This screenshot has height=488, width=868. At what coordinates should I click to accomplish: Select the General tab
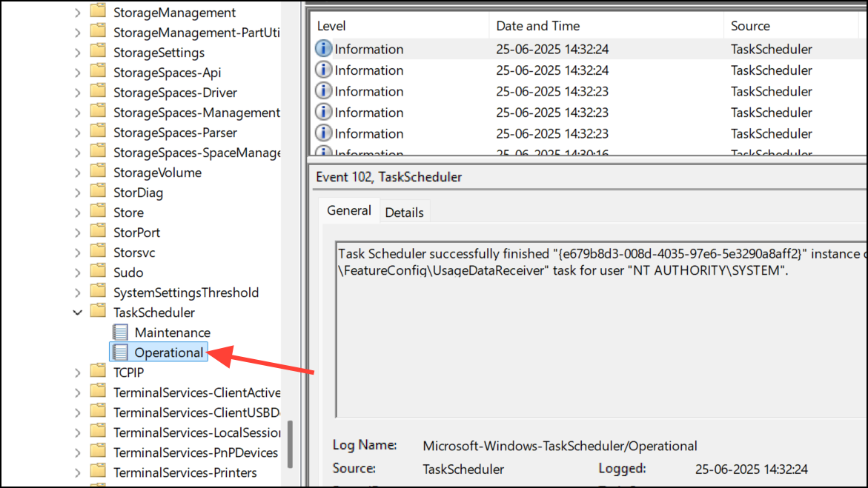[x=349, y=210]
